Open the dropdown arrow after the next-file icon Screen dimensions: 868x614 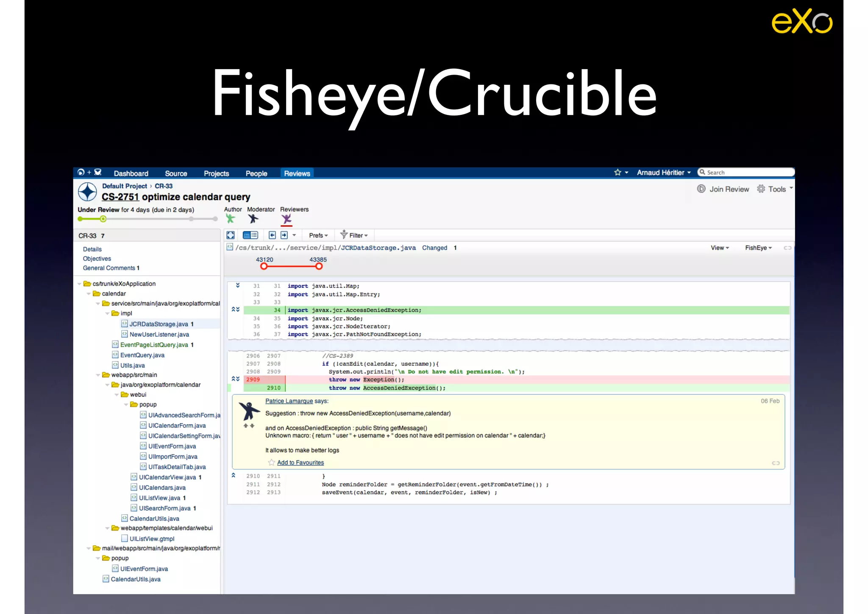(x=294, y=235)
